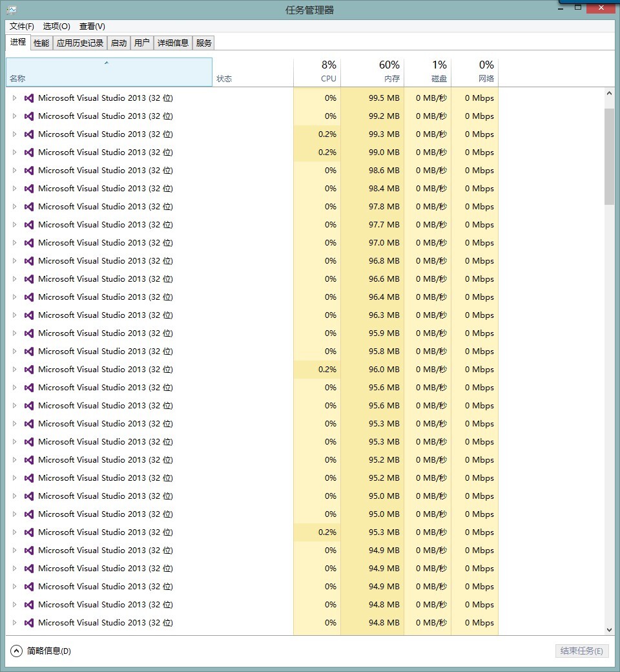Click the scrollbar up arrow
This screenshot has width=620, height=672.
(x=609, y=93)
